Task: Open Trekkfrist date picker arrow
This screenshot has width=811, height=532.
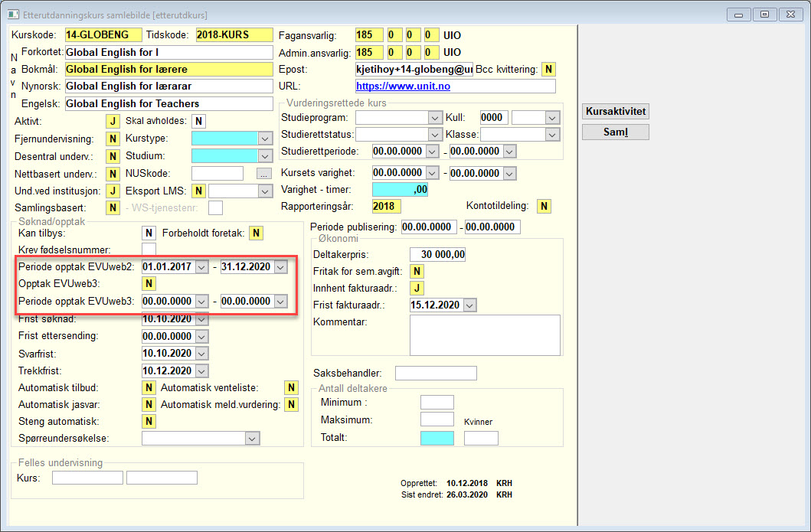Action: click(x=201, y=370)
